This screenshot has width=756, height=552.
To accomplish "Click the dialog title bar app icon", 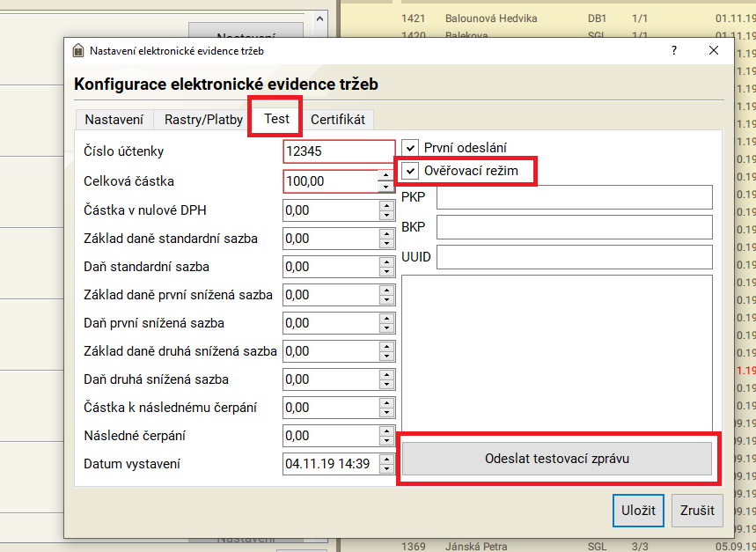I will (78, 50).
